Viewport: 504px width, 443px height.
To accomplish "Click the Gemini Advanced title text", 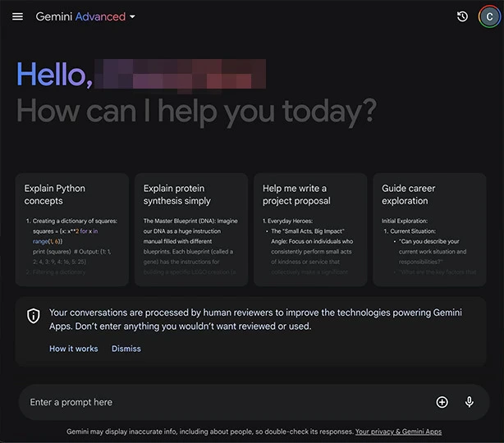I will (x=80, y=16).
